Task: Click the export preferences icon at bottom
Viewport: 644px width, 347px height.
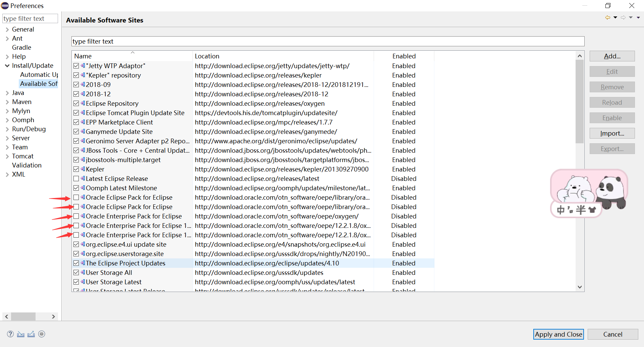Action: (x=31, y=334)
